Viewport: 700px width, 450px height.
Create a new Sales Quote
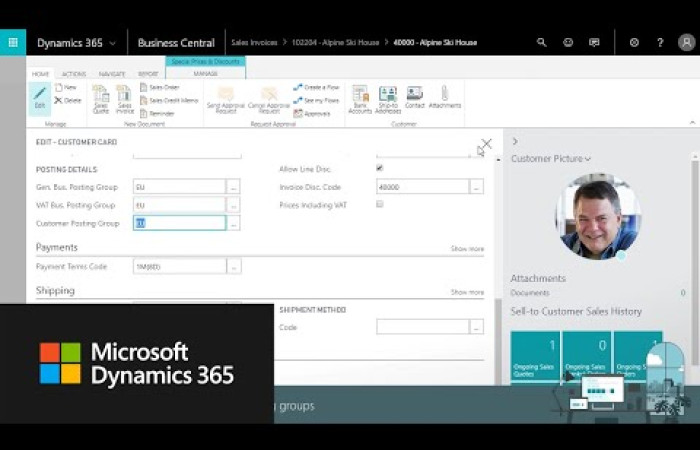(101, 98)
